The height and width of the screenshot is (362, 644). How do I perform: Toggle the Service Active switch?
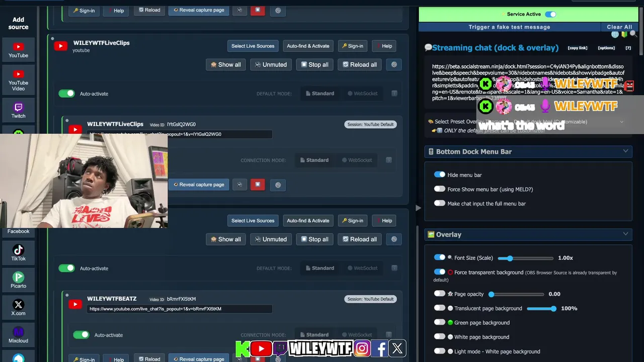550,14
